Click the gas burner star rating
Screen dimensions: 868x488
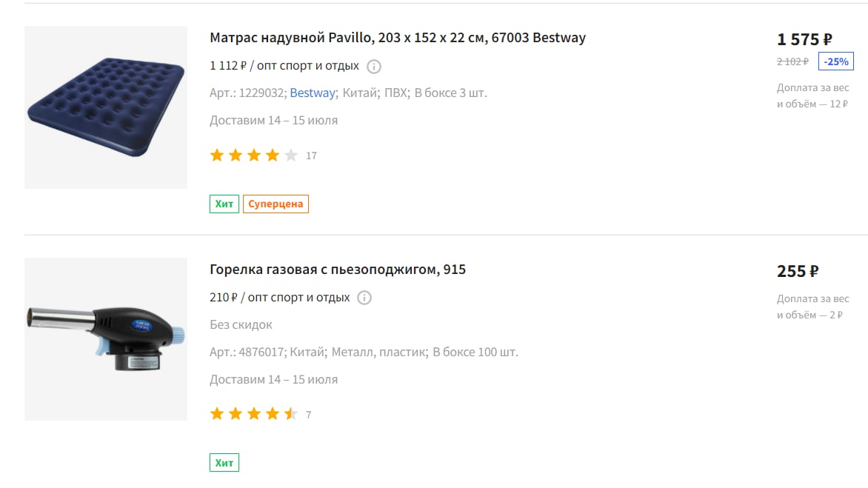click(253, 415)
